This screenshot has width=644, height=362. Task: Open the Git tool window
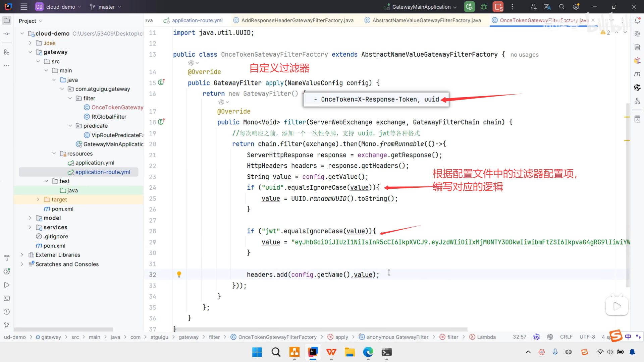coord(6,325)
